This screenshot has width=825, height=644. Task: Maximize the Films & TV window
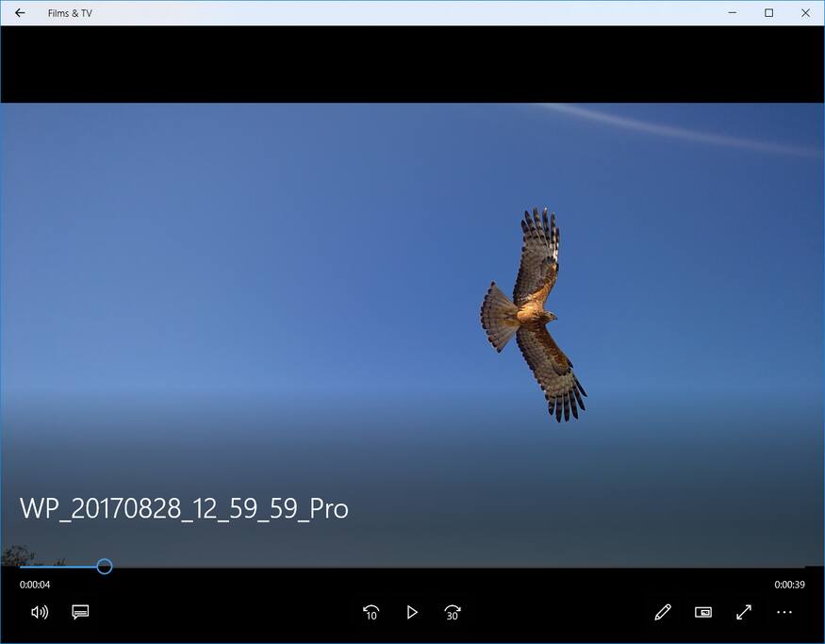[x=768, y=13]
